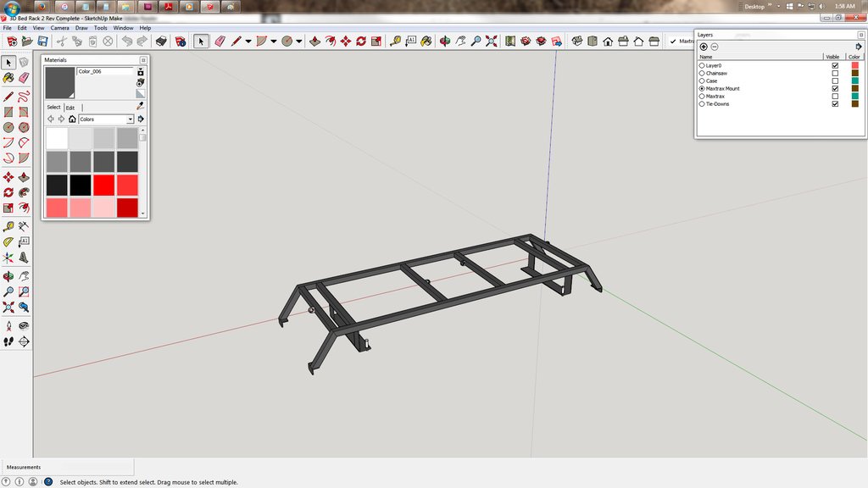This screenshot has height=488, width=868.
Task: Open the Model Info icon in top toolbar
Action: [x=180, y=41]
